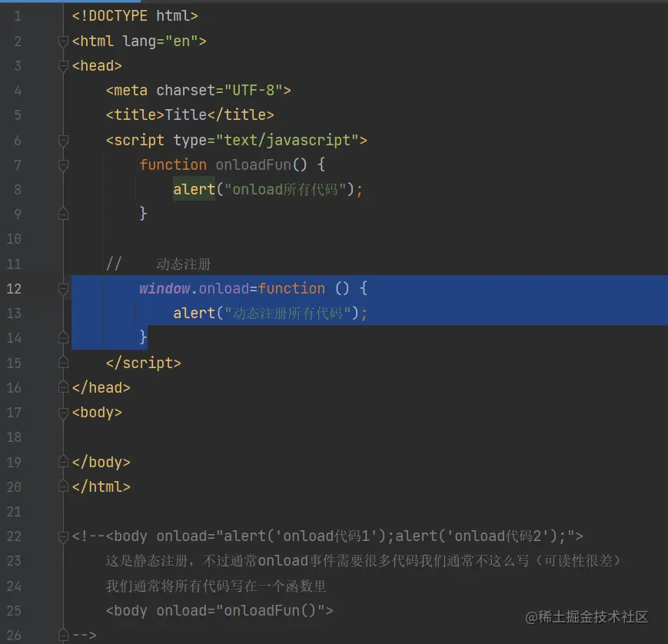The height and width of the screenshot is (644, 668).
Task: Click the closing </body> tag
Action: 101,462
